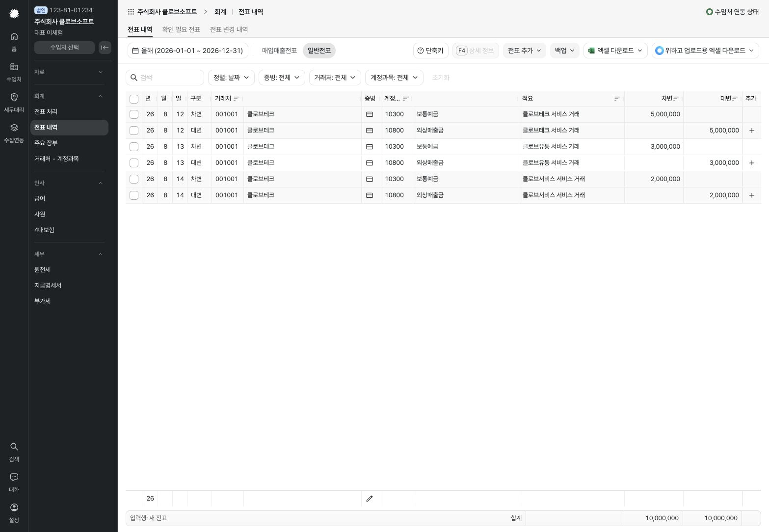Open the 증빙: 전체 filter dropdown
Viewport: 769px width, 532px height.
point(282,78)
